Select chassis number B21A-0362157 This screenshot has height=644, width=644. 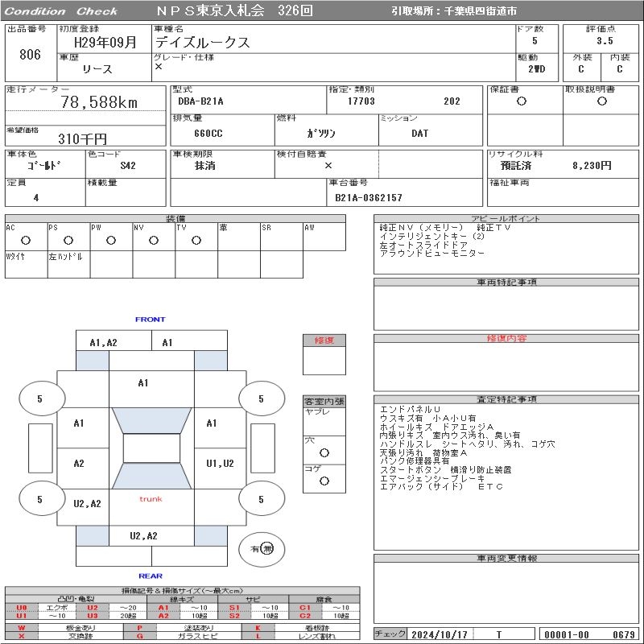point(369,197)
